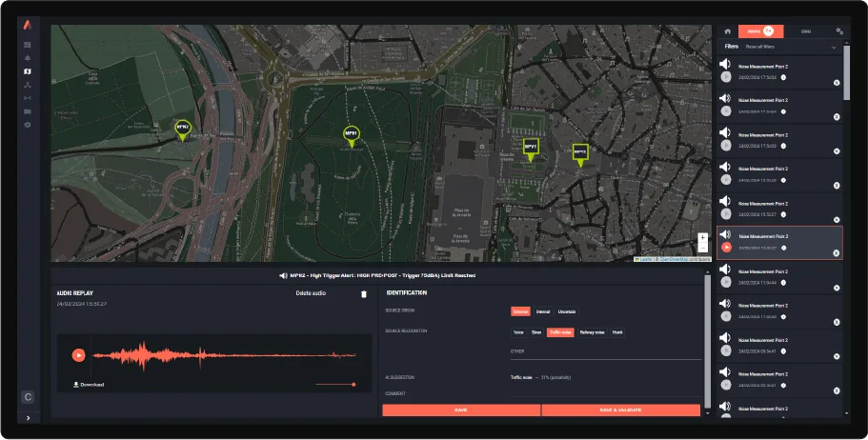This screenshot has height=440, width=868.
Task: Click the AI suggestion Traffic noise text
Action: click(x=521, y=377)
